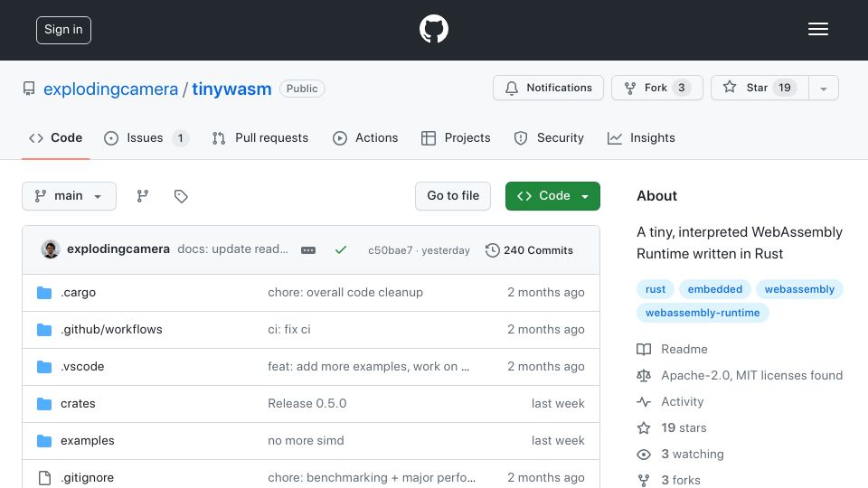The height and width of the screenshot is (488, 868).
Task: Open the hamburger navigation menu
Action: [x=817, y=29]
